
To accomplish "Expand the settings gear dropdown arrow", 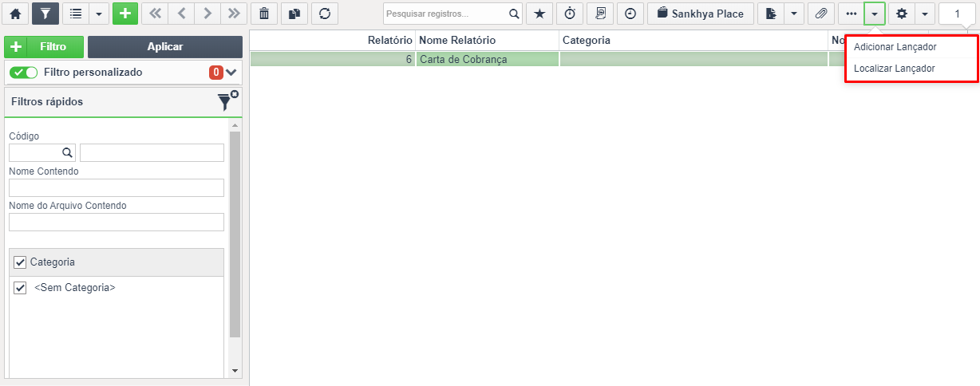I will [925, 14].
